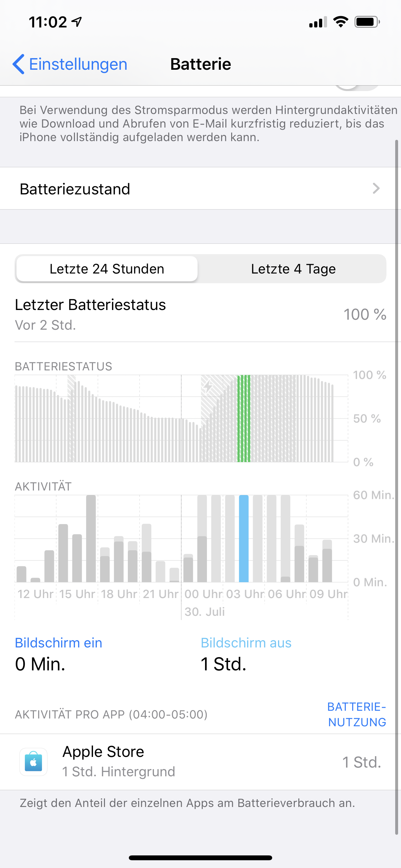The width and height of the screenshot is (401, 868).
Task: Tap the back chevron icon to Einstellungen
Action: (x=18, y=64)
